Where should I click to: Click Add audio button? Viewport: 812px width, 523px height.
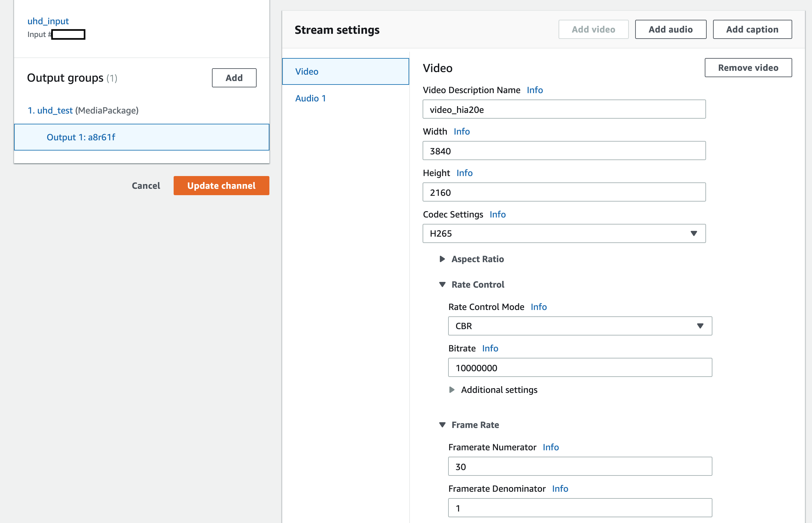(670, 30)
